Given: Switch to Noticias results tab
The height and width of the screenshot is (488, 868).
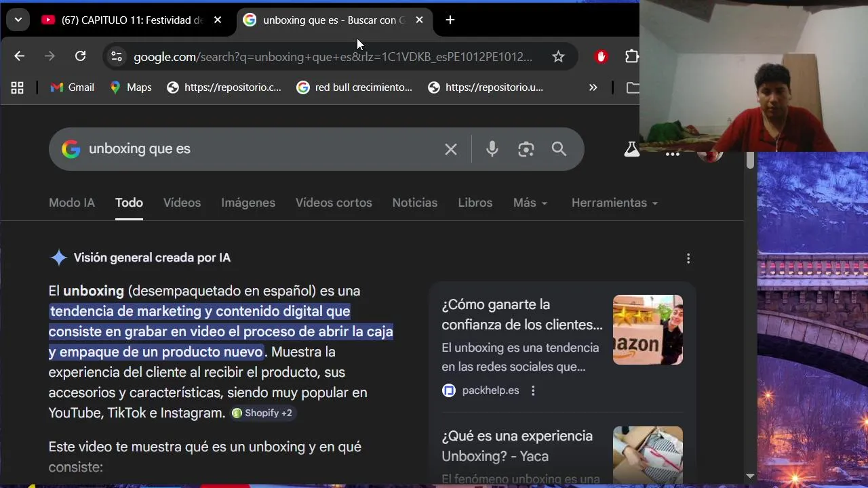Looking at the screenshot, I should coord(415,203).
